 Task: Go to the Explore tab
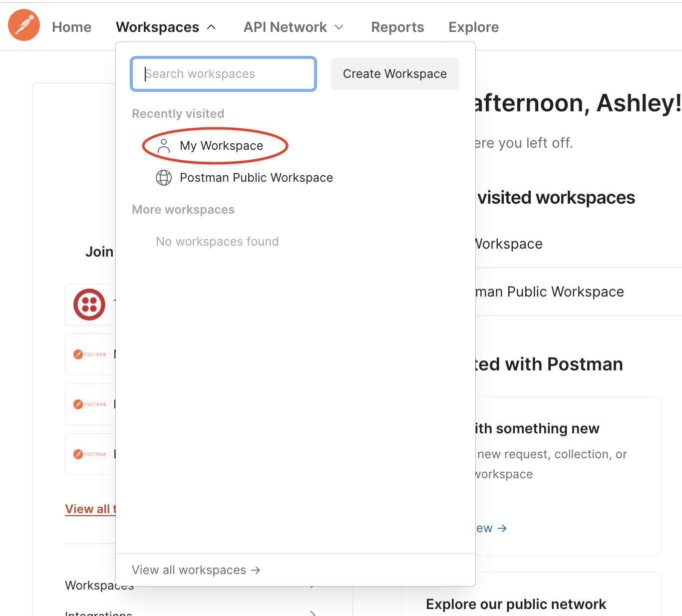(473, 27)
